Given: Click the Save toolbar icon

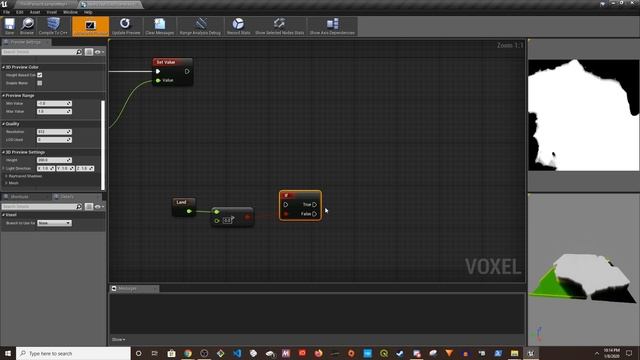Looking at the screenshot, I should tap(9, 26).
